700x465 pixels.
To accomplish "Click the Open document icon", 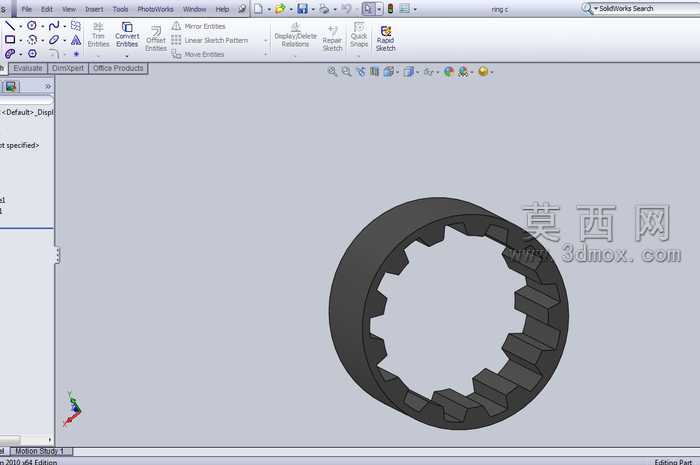I will point(280,8).
